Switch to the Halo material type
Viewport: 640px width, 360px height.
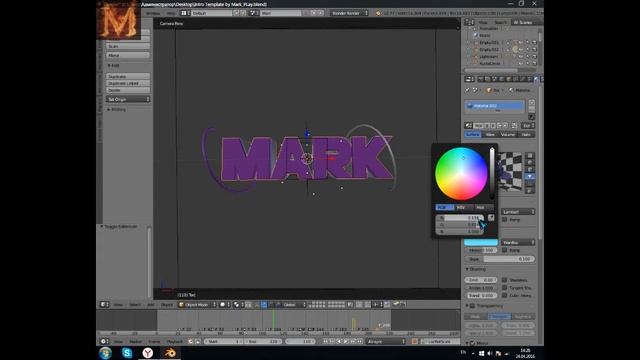(526, 134)
